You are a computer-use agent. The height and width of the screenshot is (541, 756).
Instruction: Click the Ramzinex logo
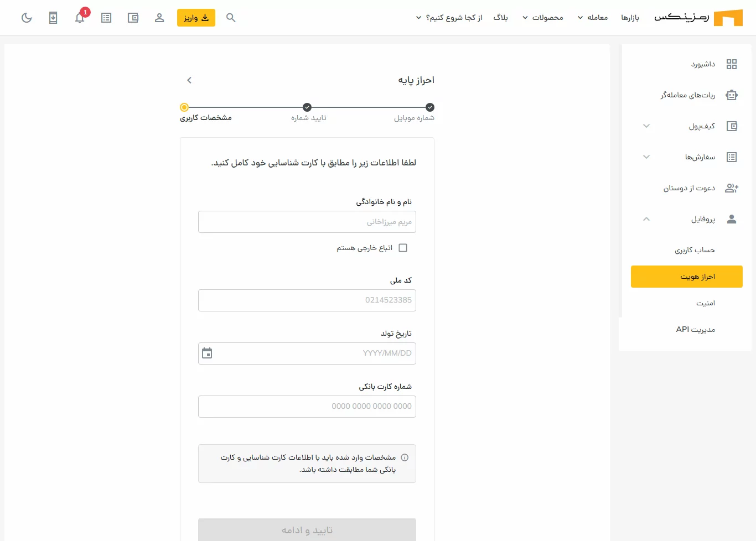[x=698, y=18]
